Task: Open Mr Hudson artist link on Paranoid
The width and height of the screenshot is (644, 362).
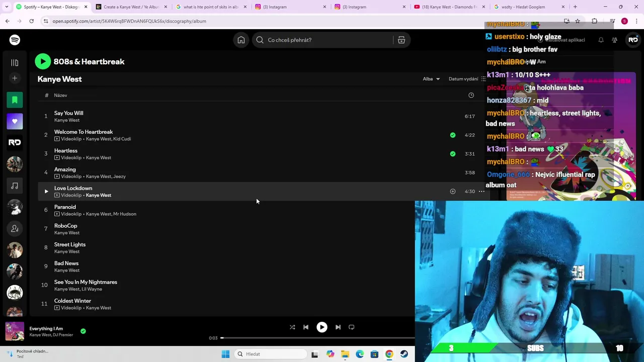Action: coord(125,214)
